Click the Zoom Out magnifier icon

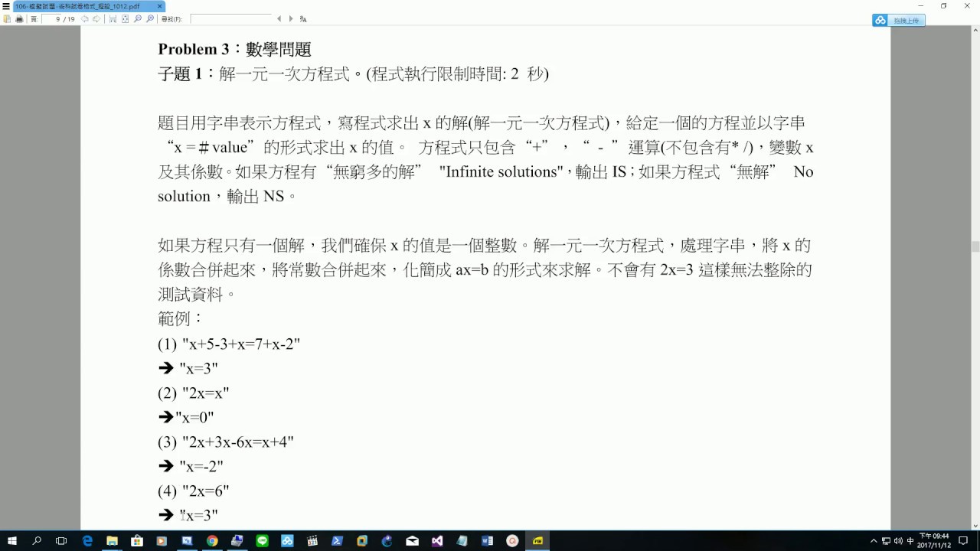138,19
